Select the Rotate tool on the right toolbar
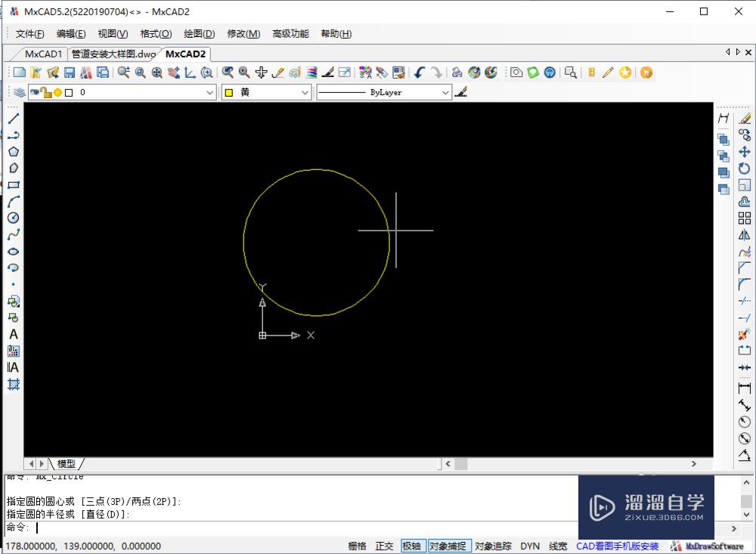Screen dimensions: 756x554 pyautogui.click(x=744, y=169)
